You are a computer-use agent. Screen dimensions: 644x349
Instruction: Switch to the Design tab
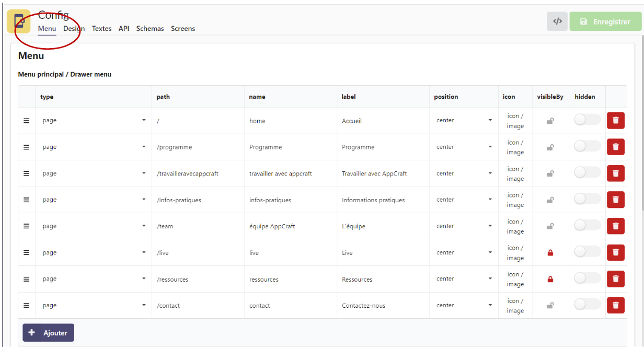coord(74,29)
